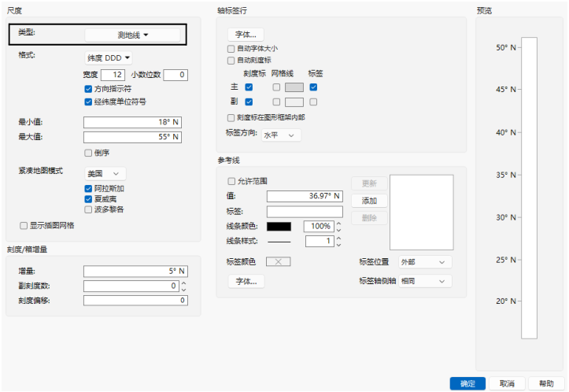Decrease line color opacity with down arrow
Image resolution: width=569 pixels, height=392 pixels.
pos(338,230)
